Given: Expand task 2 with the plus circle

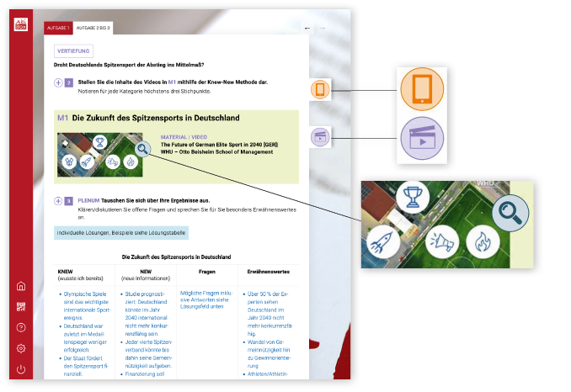Looking at the screenshot, I should [x=58, y=82].
